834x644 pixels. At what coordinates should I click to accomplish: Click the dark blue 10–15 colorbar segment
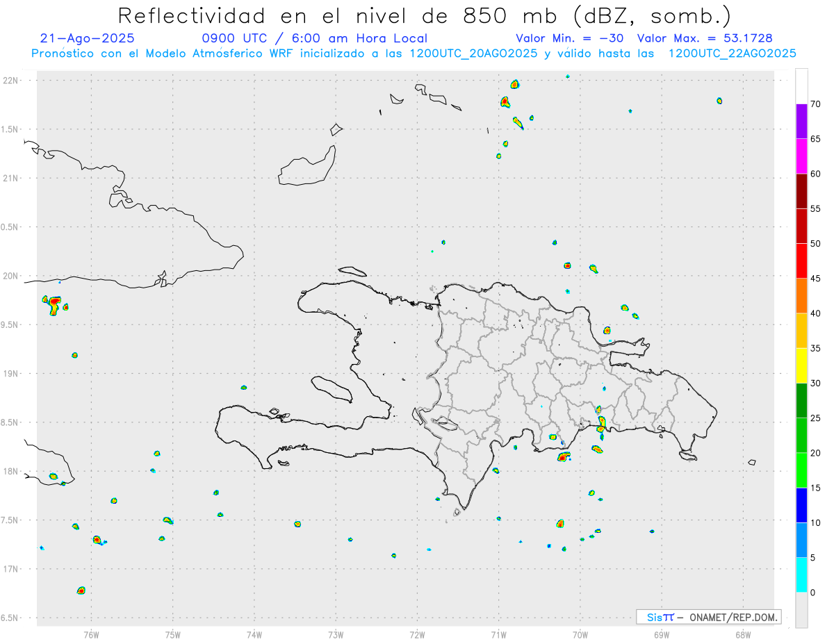click(801, 505)
